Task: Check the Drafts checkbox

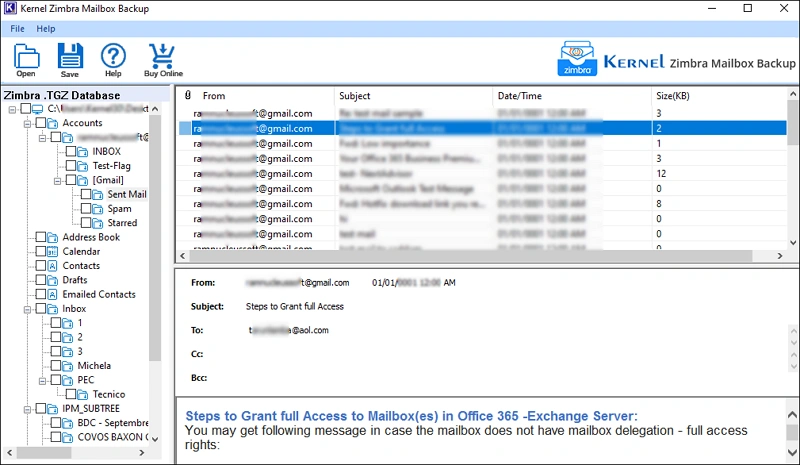Action: tap(41, 280)
